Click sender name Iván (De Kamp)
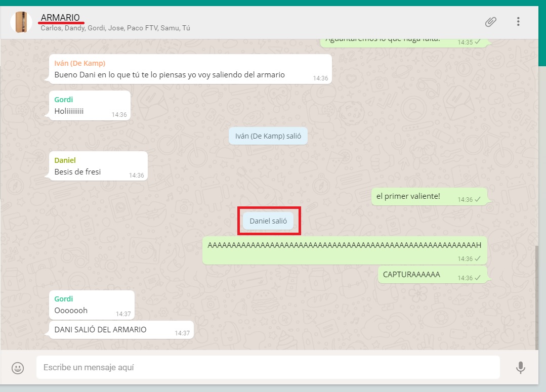The width and height of the screenshot is (546, 392). pyautogui.click(x=79, y=63)
